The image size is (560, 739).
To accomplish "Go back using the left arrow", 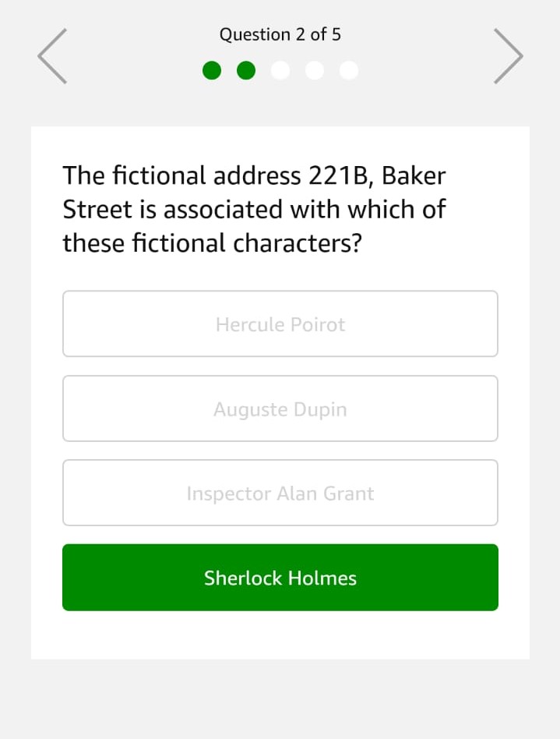I will [52, 56].
